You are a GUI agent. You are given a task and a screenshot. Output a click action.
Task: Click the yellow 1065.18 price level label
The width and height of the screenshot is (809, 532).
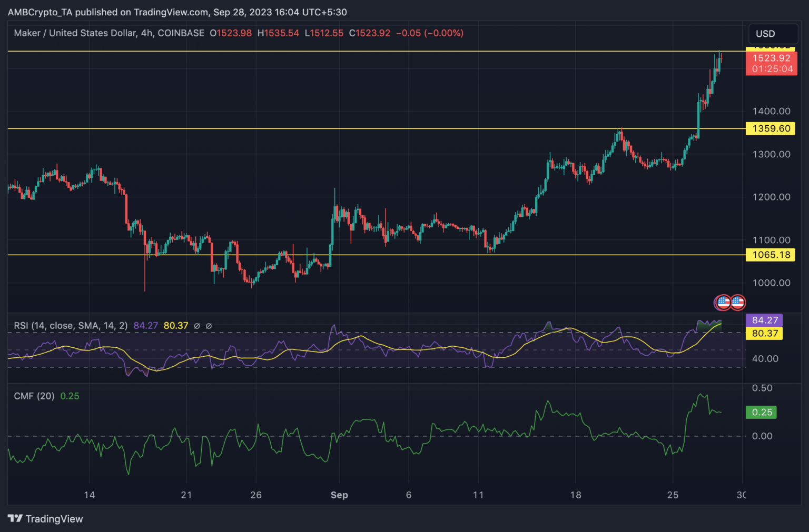(771, 255)
